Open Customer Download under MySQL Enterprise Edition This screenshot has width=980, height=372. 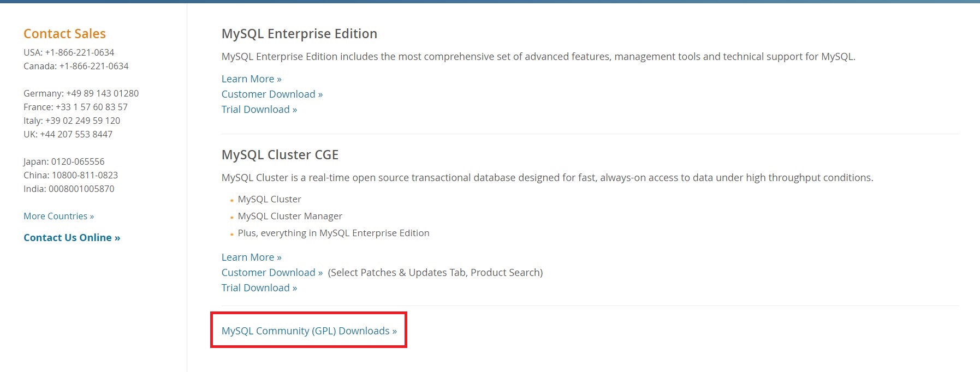(x=272, y=94)
